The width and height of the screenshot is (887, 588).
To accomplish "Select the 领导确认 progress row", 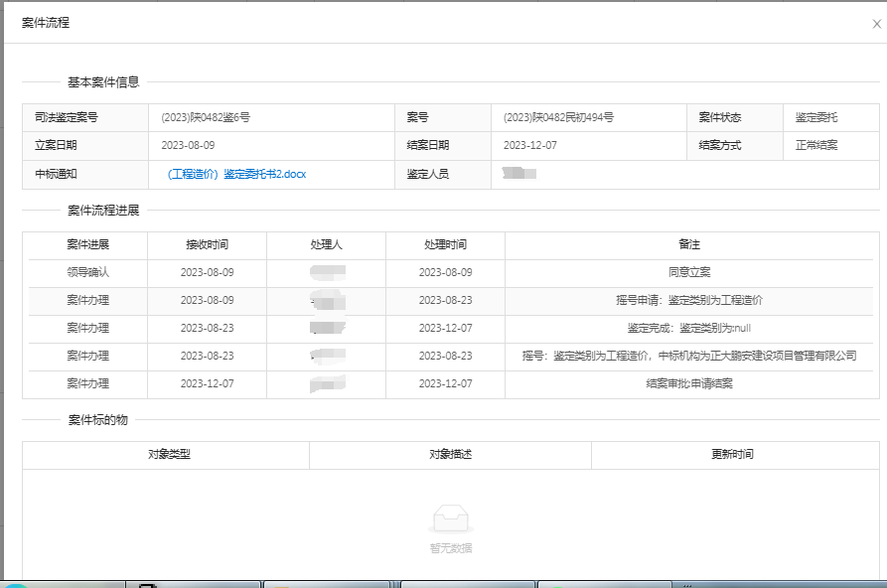I will tap(87, 272).
